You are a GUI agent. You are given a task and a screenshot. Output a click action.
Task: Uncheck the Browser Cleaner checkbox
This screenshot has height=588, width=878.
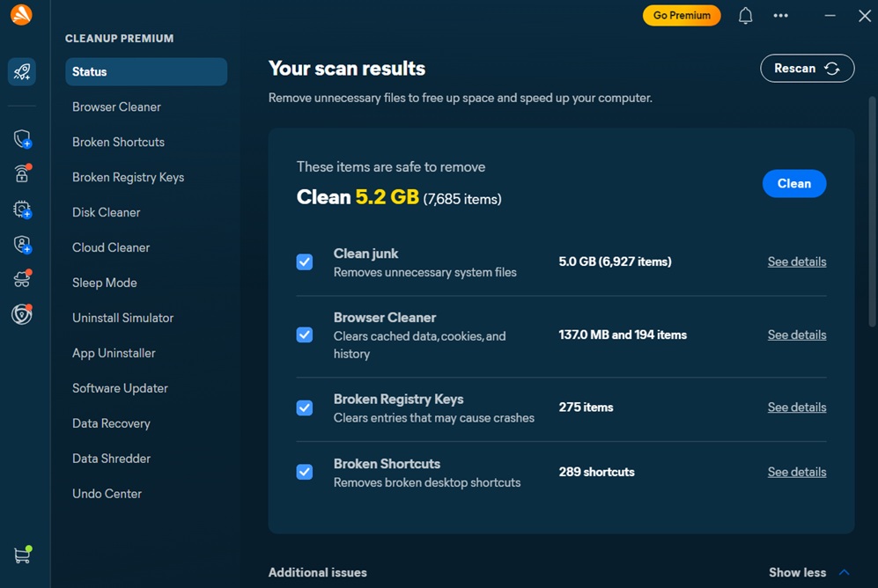[305, 334]
